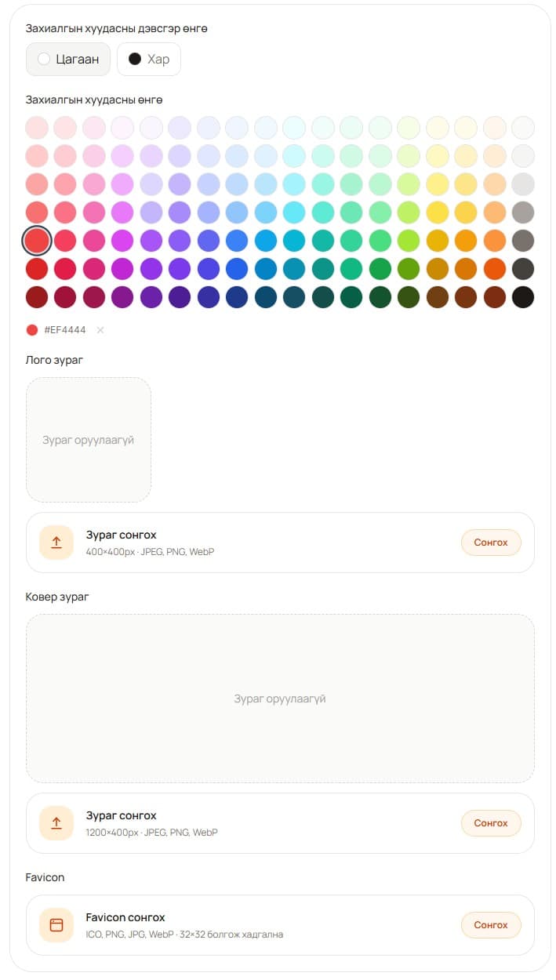Select the Цагаан background option
This screenshot has width=556, height=980.
pos(68,59)
